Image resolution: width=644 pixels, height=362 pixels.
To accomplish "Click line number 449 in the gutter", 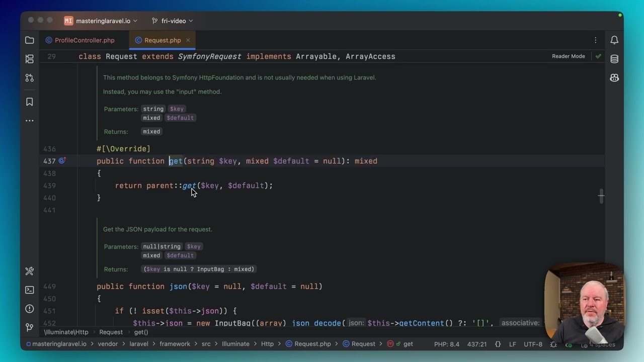I will tap(49, 287).
